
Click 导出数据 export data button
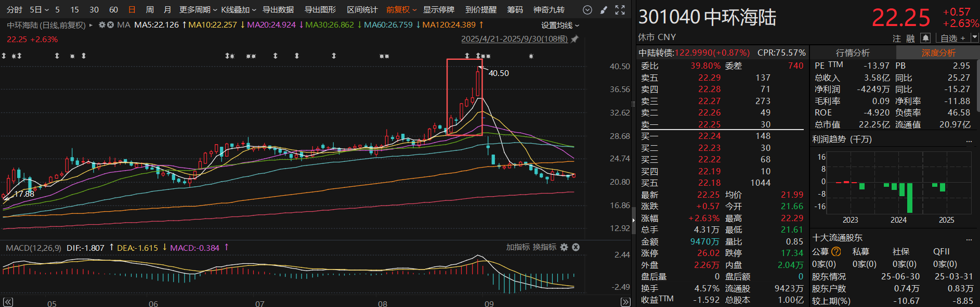[278, 10]
